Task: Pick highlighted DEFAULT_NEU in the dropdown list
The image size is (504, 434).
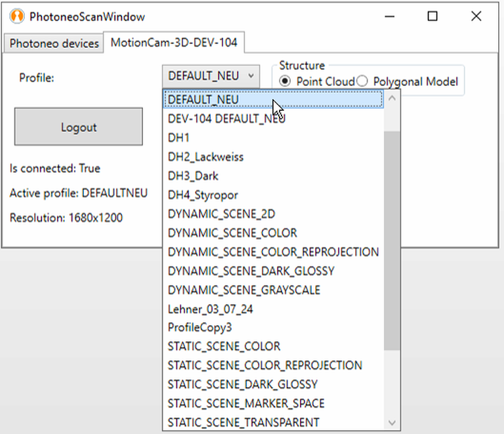Action: coord(274,100)
